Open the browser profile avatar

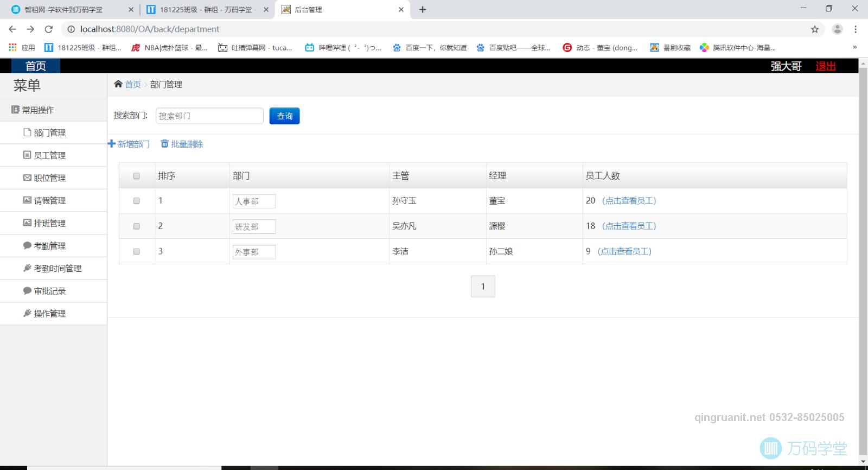[x=837, y=29]
